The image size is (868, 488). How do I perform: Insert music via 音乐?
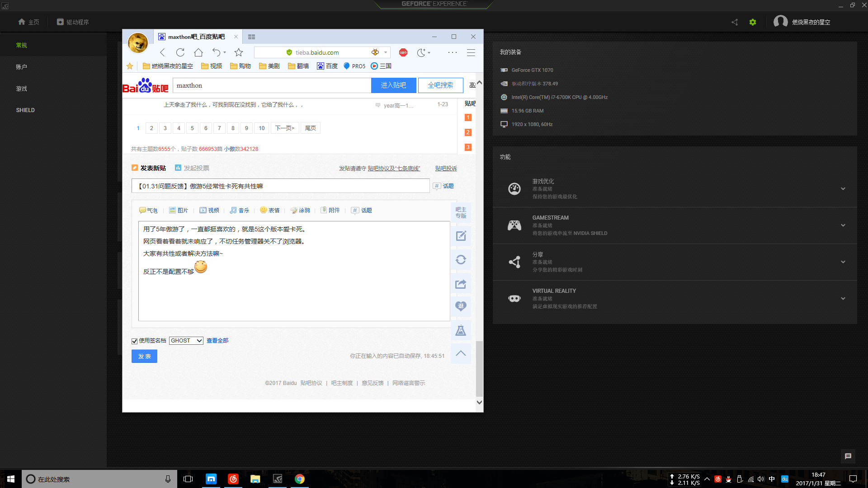tap(240, 210)
